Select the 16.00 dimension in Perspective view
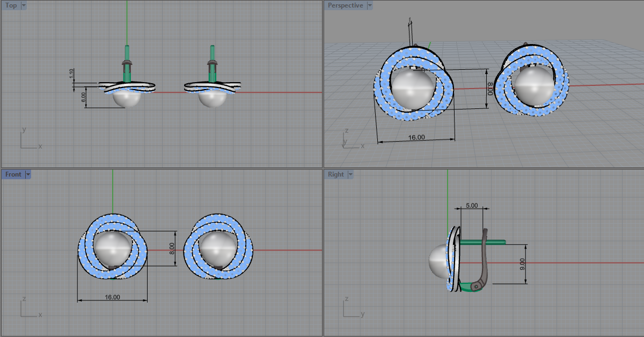The image size is (644, 337). click(x=416, y=137)
